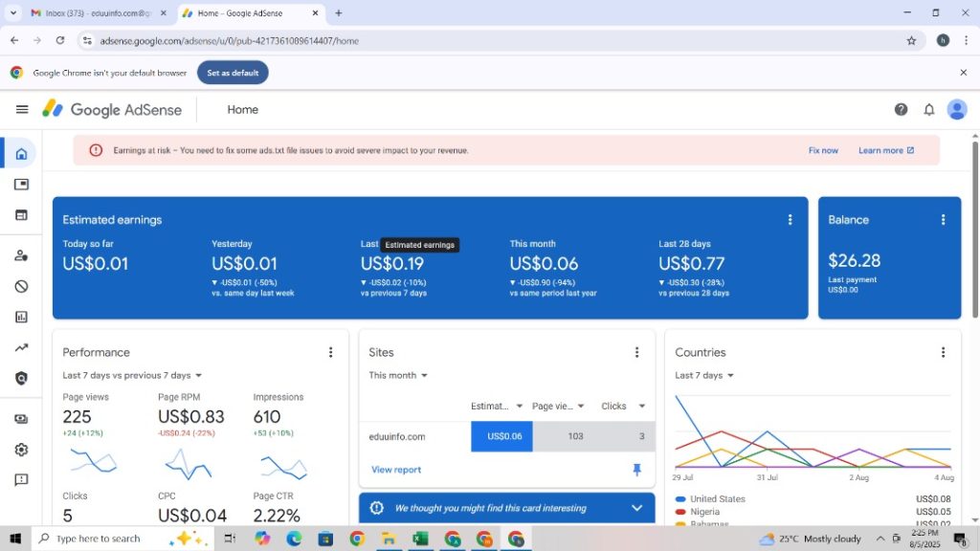Screen dimensions: 980x551
Task: Open the 'View report' link
Action: 396,470
